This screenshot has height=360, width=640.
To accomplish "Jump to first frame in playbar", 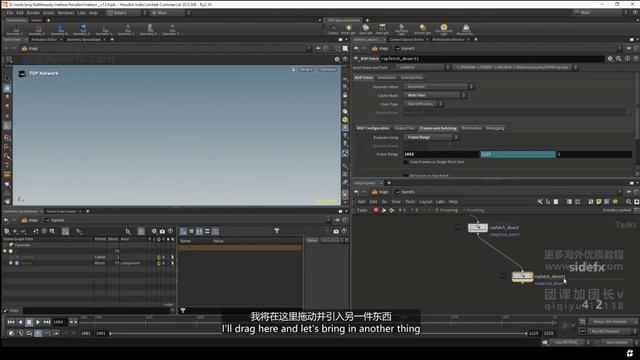I will tap(11, 322).
